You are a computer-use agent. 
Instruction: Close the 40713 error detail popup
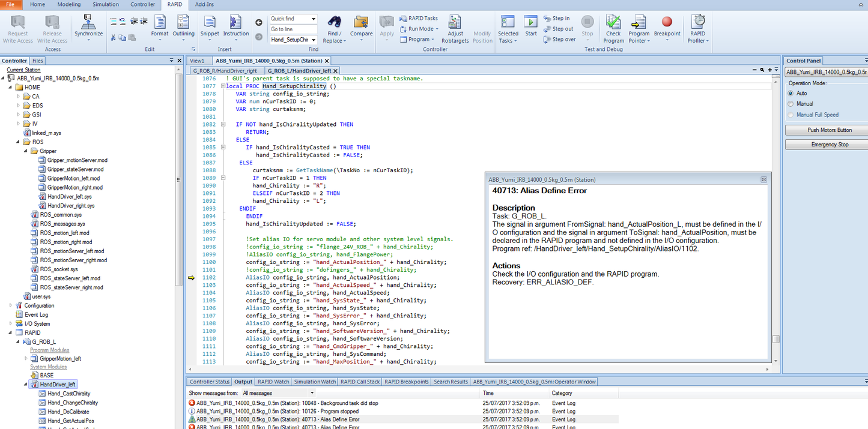click(x=763, y=179)
